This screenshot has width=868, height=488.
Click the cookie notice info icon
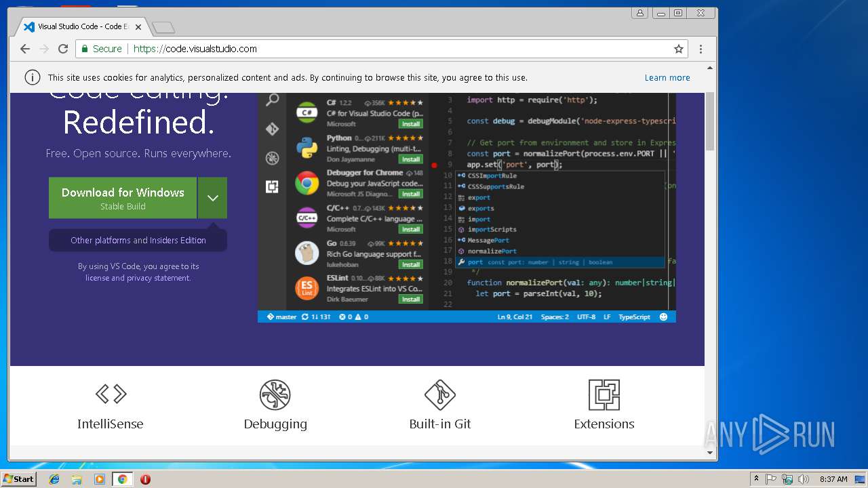(32, 77)
